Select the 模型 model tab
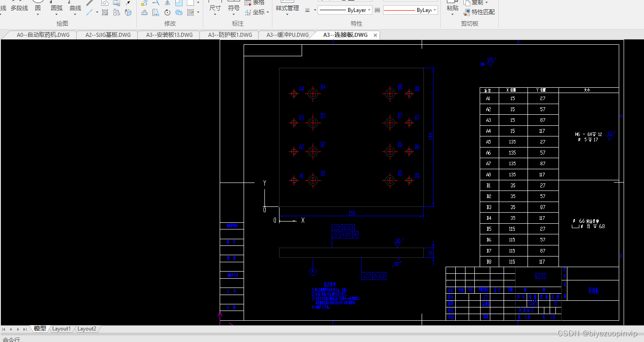644x342 pixels. click(x=40, y=329)
